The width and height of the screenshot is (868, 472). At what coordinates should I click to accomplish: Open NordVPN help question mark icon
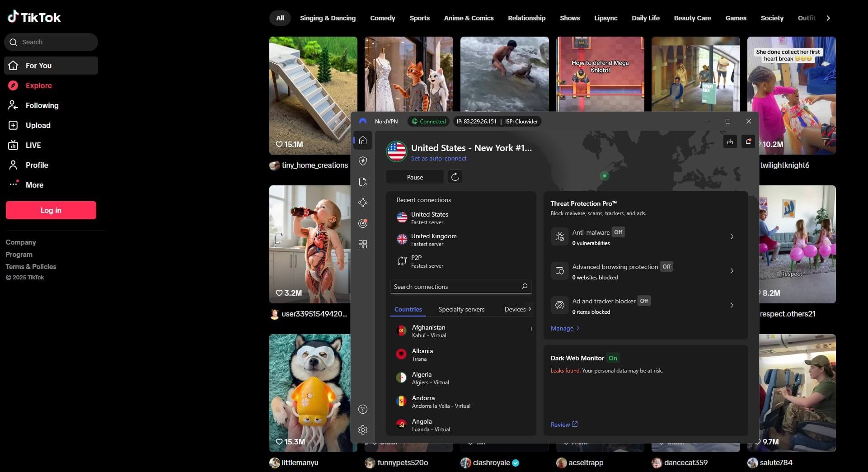click(x=363, y=409)
